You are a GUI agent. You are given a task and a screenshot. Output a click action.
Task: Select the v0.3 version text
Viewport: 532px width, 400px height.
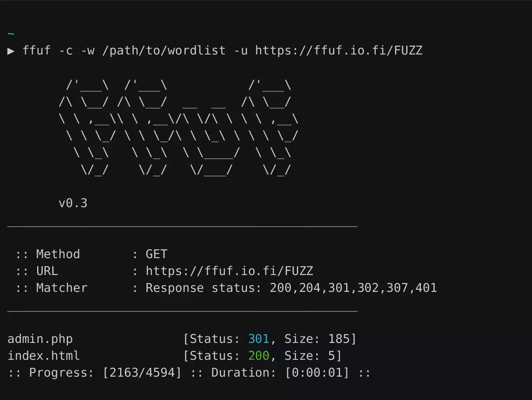[73, 203]
